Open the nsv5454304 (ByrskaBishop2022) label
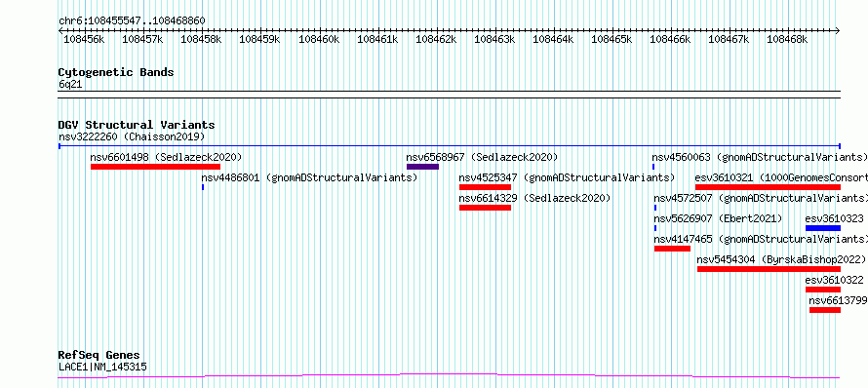868x388 pixels. (781, 259)
